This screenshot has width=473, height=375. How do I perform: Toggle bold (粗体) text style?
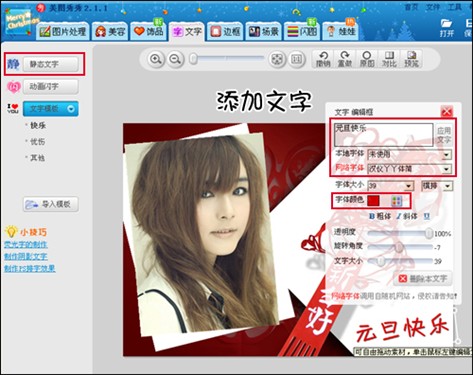point(380,216)
